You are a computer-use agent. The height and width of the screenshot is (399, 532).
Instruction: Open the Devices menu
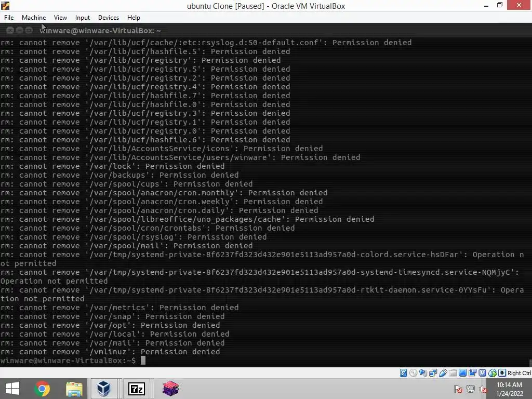[109, 18]
